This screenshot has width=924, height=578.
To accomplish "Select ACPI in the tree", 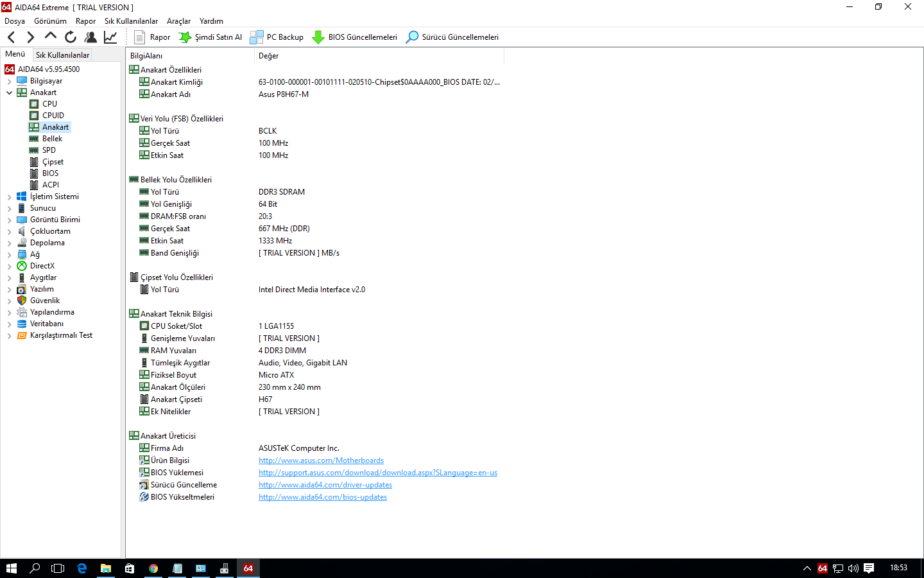I will click(51, 185).
